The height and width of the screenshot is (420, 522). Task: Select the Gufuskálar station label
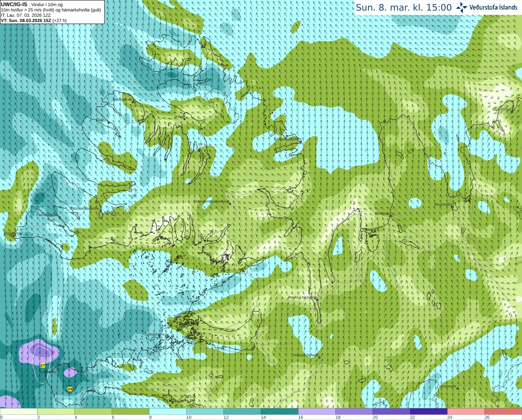(x=48, y=372)
